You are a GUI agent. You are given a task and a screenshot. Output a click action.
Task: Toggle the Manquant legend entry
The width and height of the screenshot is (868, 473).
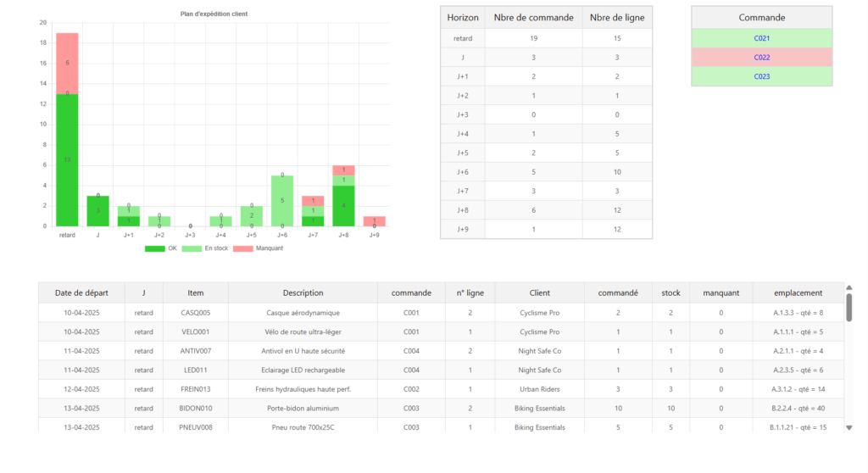pos(262,248)
